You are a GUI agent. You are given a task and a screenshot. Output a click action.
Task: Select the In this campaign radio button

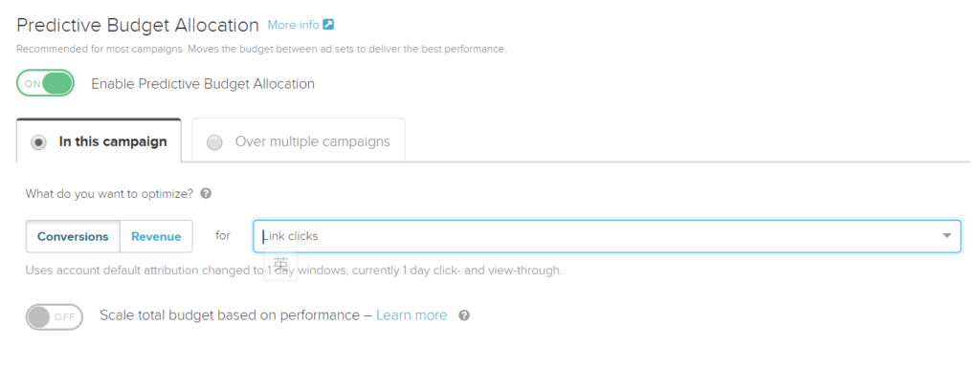[38, 142]
